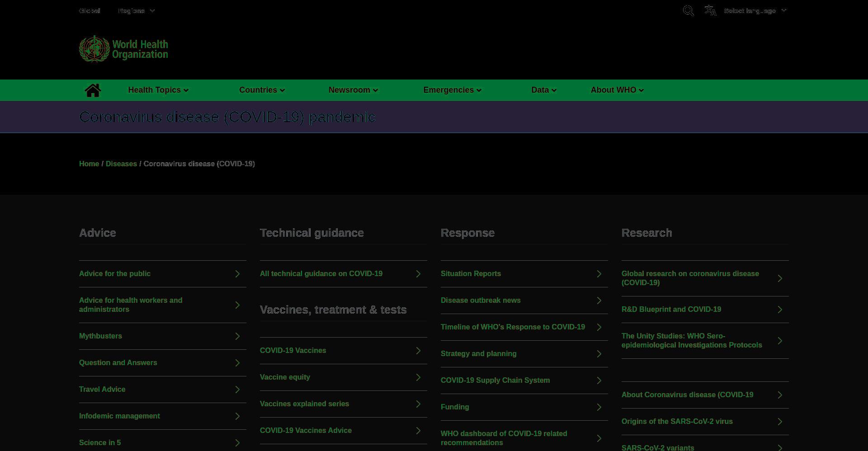Open Diseases in the breadcrumb
The image size is (868, 451).
click(x=121, y=164)
